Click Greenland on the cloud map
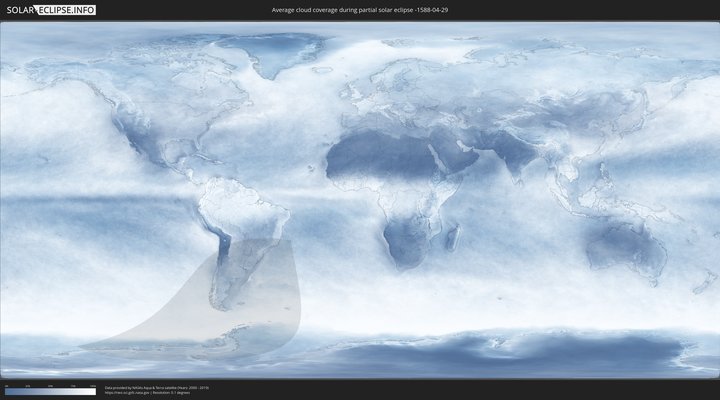Screen dimensions: 720x400 (275, 55)
